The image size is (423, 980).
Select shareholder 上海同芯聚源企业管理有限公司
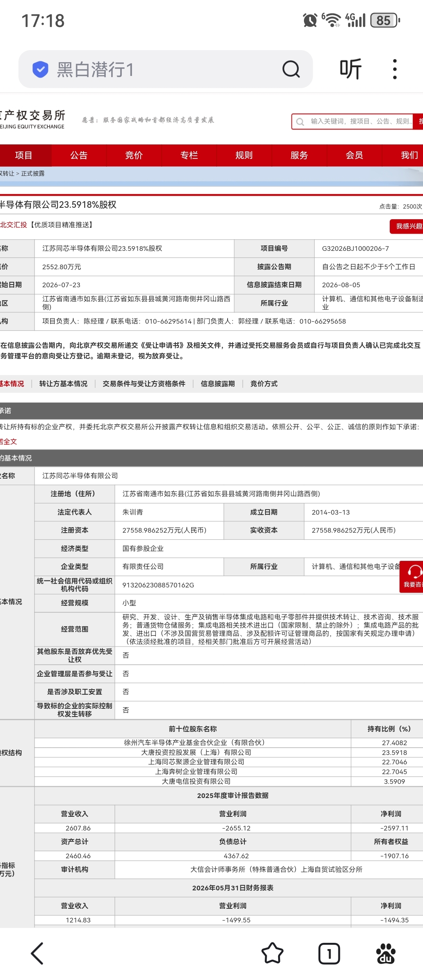coord(196,762)
